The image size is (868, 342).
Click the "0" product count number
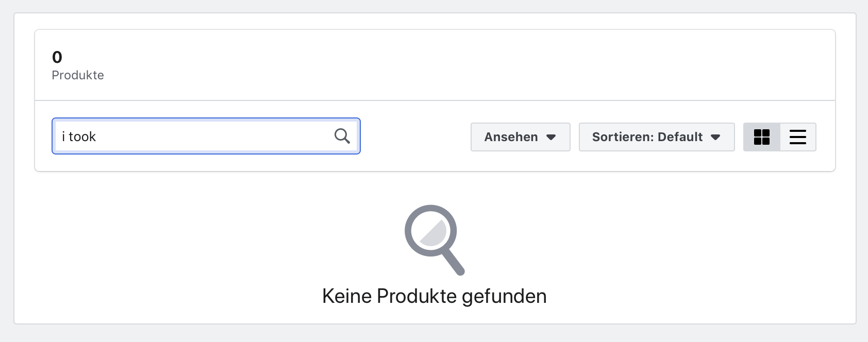coord(57,57)
